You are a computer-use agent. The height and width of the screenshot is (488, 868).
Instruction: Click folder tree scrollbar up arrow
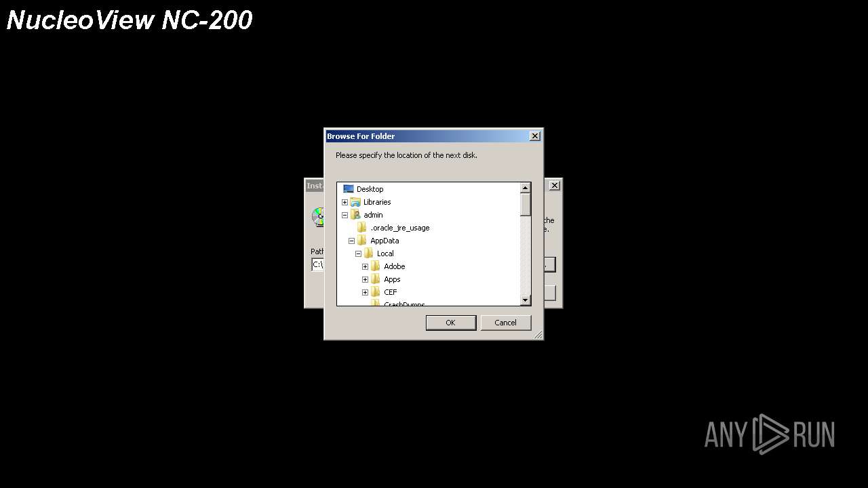(526, 188)
